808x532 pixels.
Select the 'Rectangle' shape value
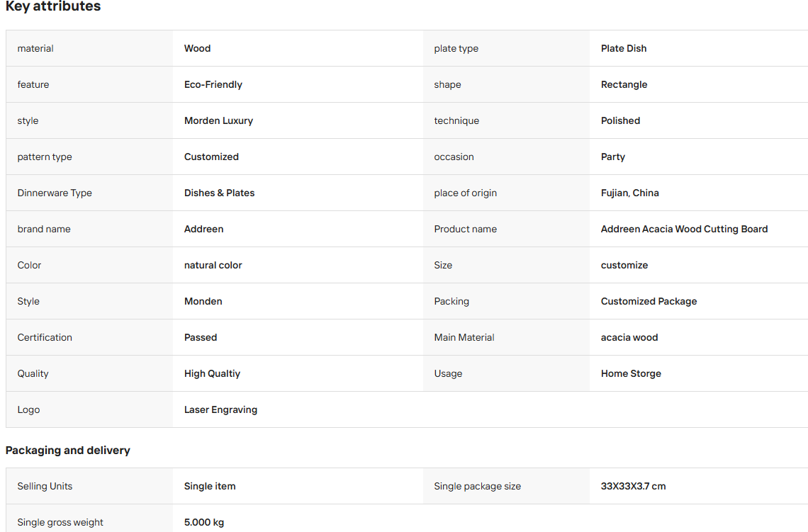pyautogui.click(x=624, y=84)
